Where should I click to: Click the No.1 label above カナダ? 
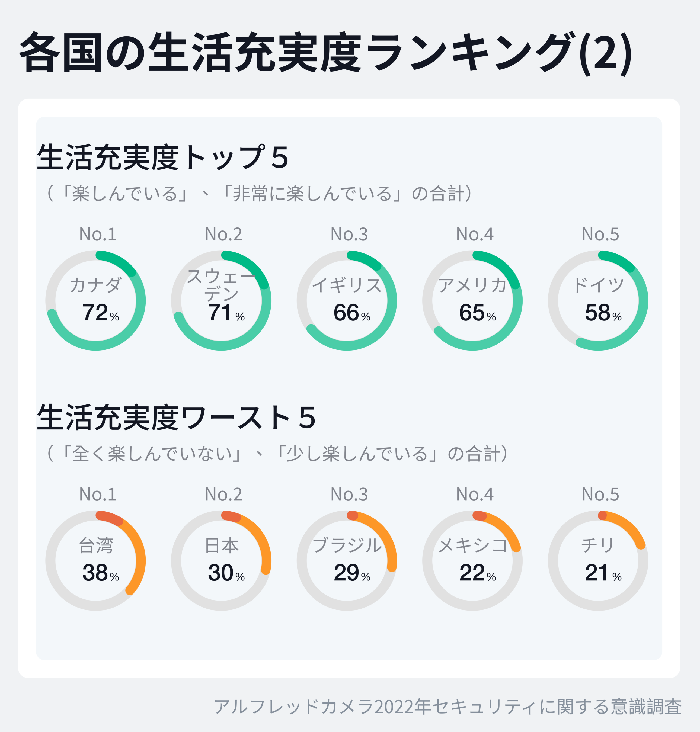(98, 234)
